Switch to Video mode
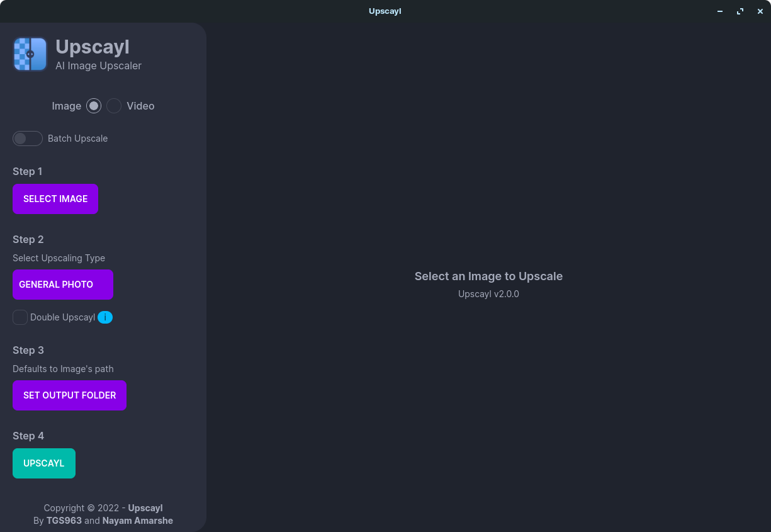This screenshot has height=532, width=771. 114,106
